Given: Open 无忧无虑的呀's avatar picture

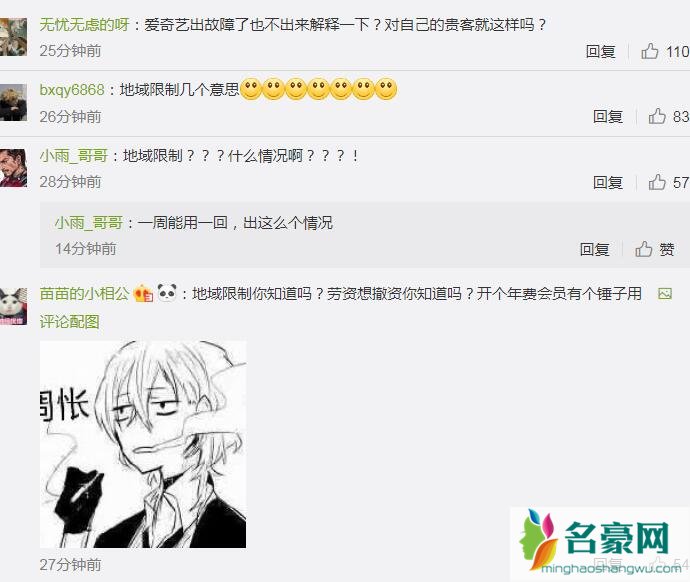Looking at the screenshot, I should coord(13,37).
